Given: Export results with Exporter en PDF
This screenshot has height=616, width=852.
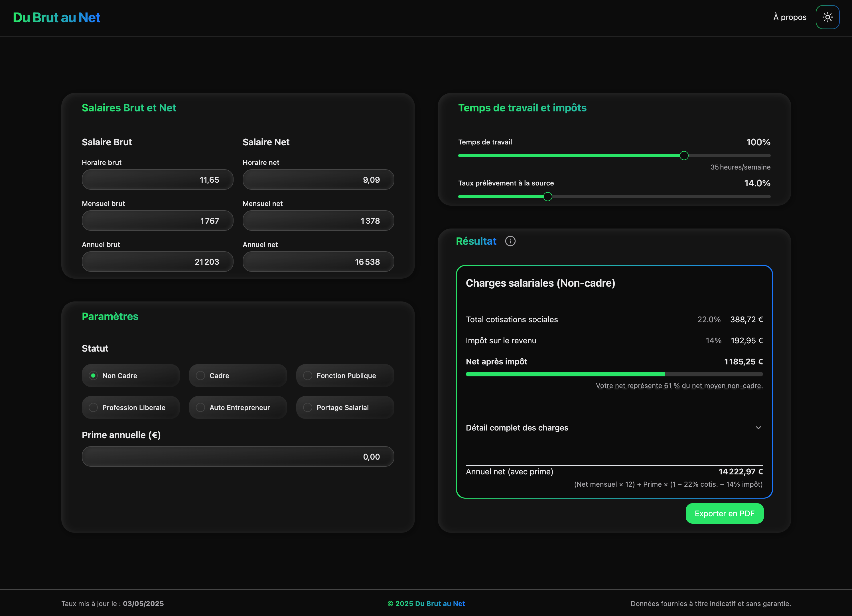Looking at the screenshot, I should (724, 513).
